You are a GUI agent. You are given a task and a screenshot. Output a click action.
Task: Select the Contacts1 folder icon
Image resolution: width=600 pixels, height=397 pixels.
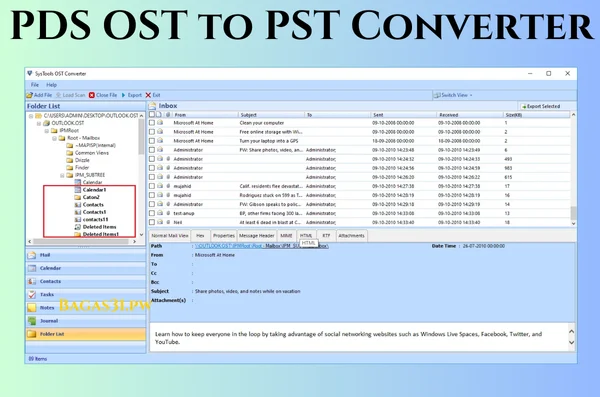click(x=78, y=212)
